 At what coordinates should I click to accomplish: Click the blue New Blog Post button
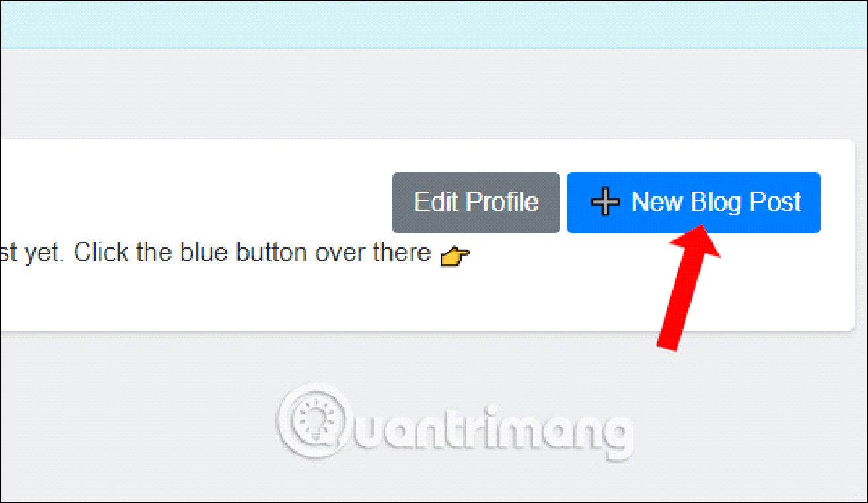694,202
